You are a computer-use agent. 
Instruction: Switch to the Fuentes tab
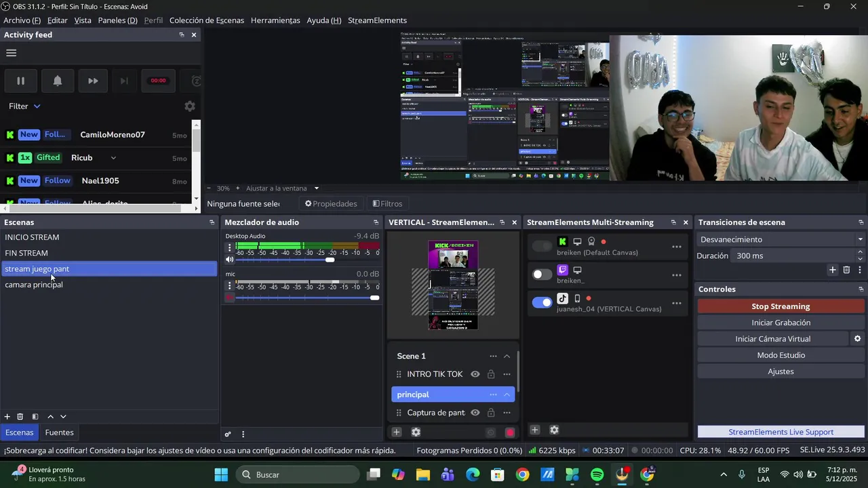click(x=59, y=432)
